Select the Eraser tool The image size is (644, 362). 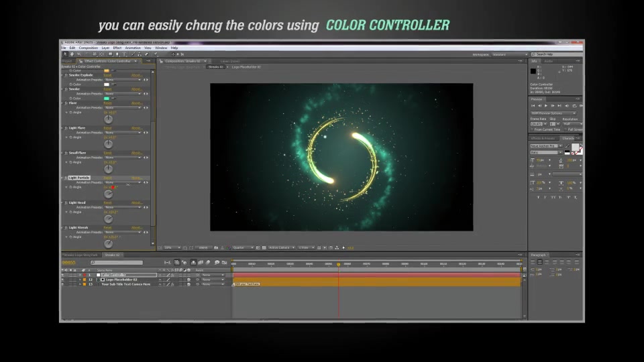tap(147, 54)
